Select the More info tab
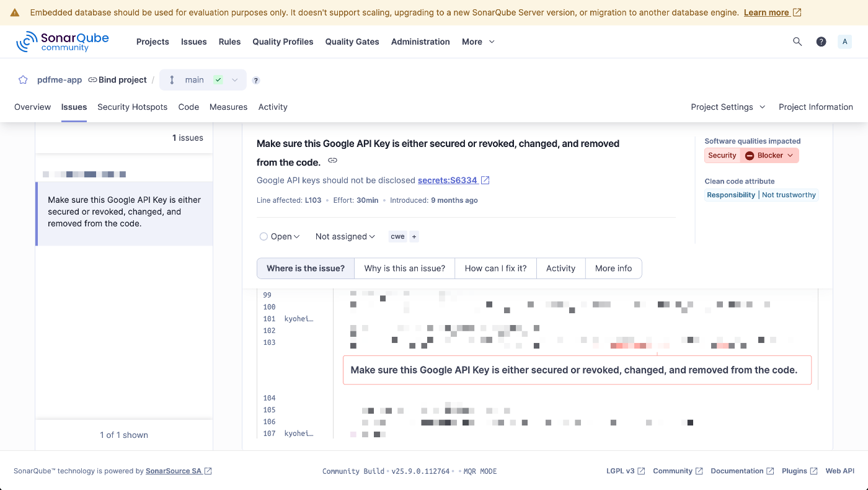This screenshot has width=868, height=490. click(x=614, y=268)
